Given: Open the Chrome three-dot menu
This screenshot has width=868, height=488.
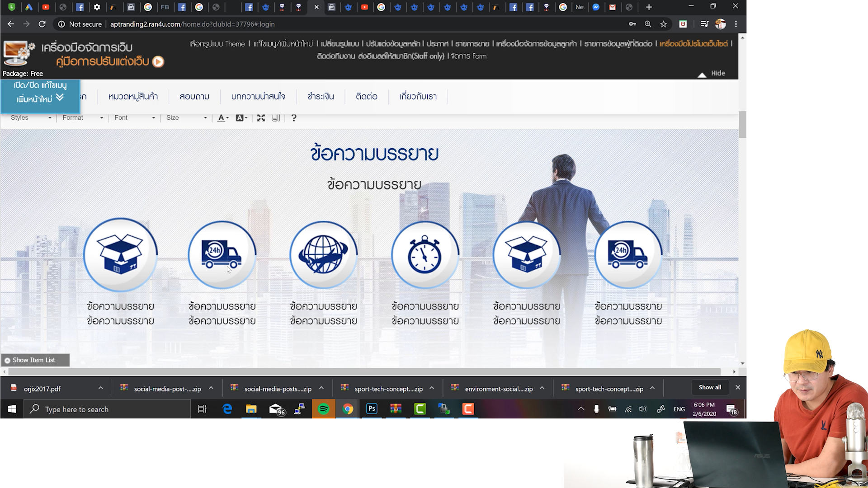Looking at the screenshot, I should [x=736, y=24].
